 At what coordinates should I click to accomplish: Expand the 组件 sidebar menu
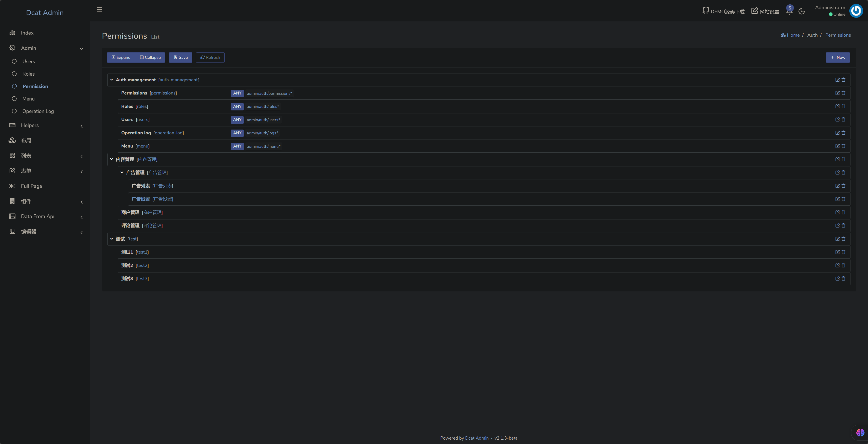45,201
